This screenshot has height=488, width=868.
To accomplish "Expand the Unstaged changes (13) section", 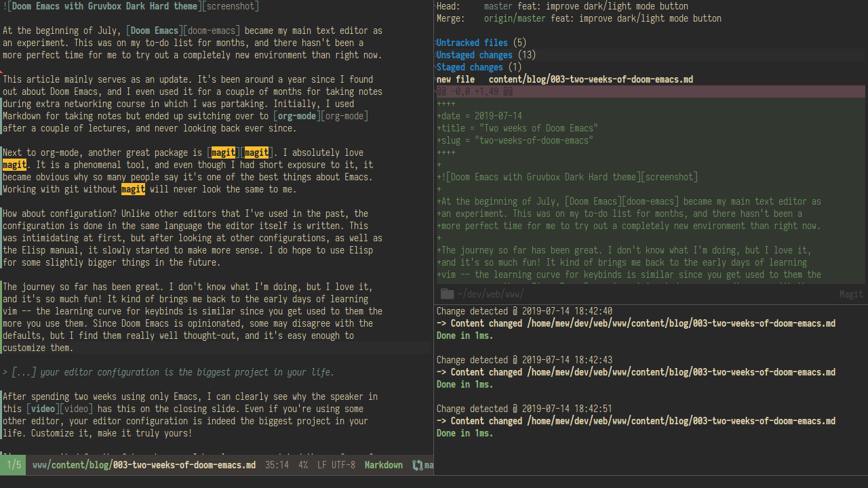I will (486, 55).
